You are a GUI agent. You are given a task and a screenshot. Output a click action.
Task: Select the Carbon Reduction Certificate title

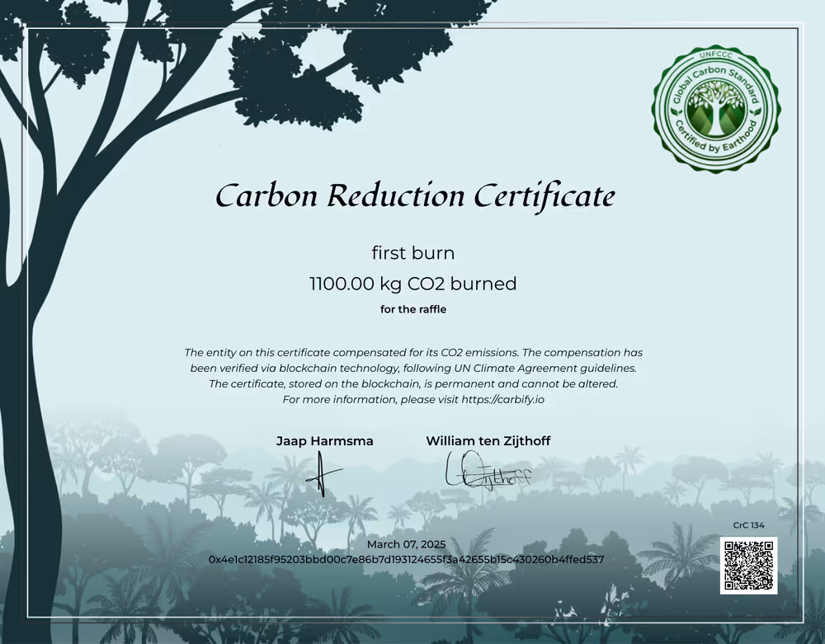point(415,197)
